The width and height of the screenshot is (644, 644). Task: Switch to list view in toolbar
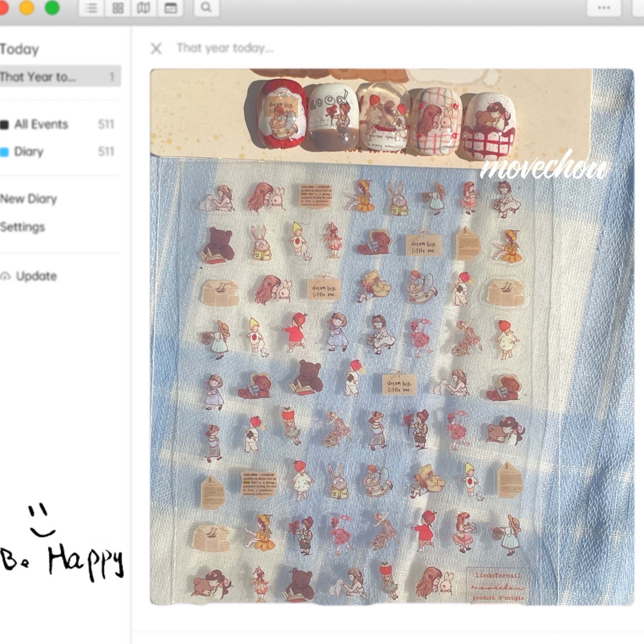[x=91, y=8]
